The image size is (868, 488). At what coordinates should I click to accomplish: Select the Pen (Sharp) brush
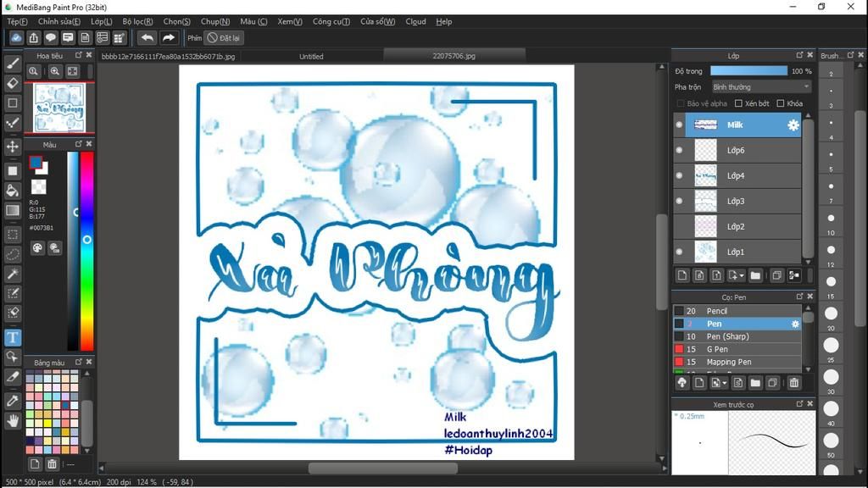737,336
